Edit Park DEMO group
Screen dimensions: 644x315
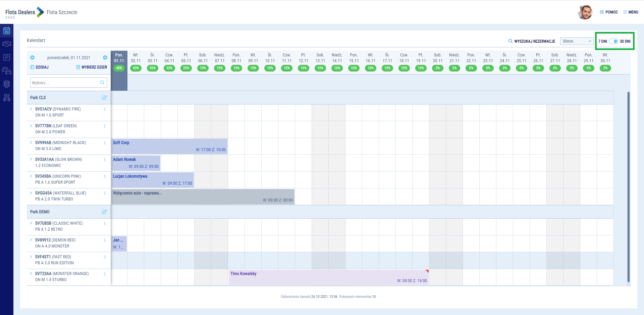coord(104,212)
